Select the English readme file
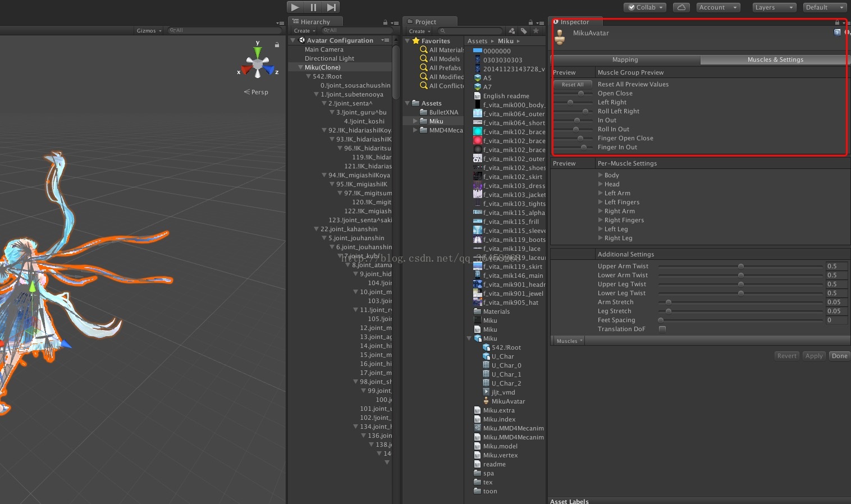This screenshot has height=504, width=851. [x=502, y=96]
